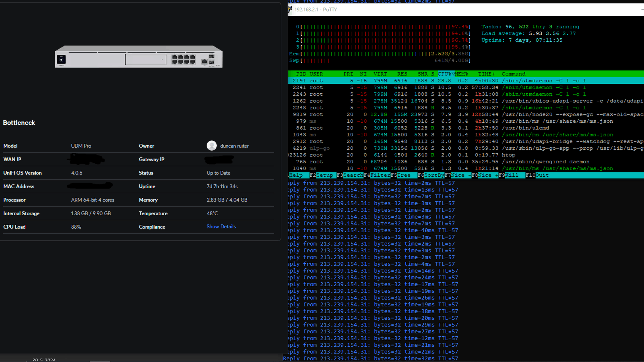Click the 1.38 GB / 9.90 GB storage value
This screenshot has height=362, width=644.
(x=91, y=213)
